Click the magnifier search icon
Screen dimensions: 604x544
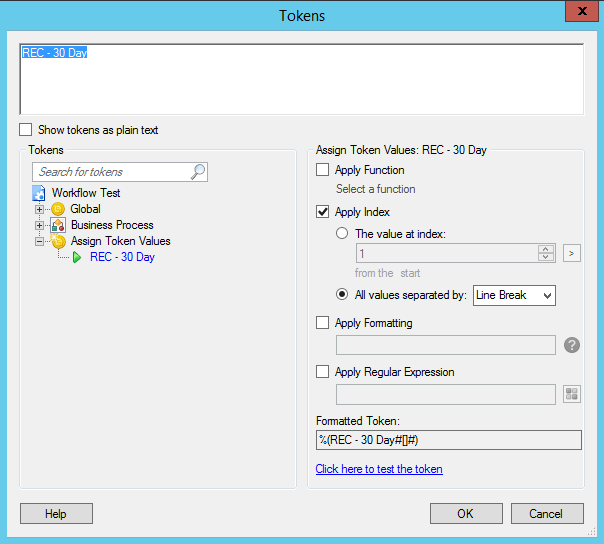[x=198, y=172]
